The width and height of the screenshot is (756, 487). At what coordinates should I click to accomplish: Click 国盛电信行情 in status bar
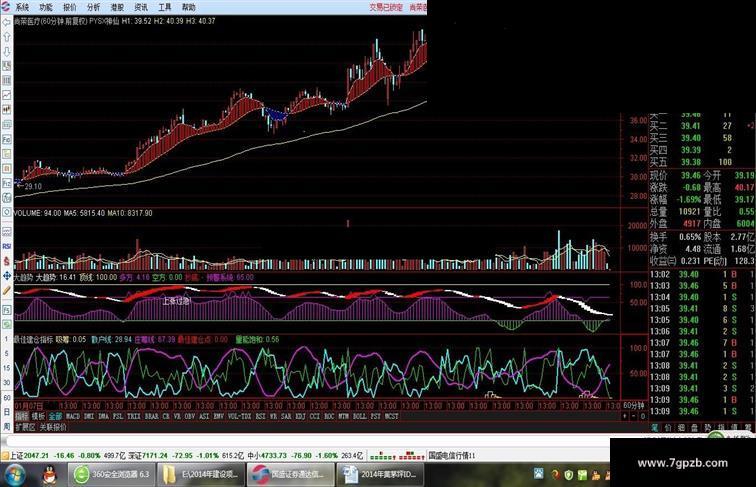pyautogui.click(x=452, y=456)
